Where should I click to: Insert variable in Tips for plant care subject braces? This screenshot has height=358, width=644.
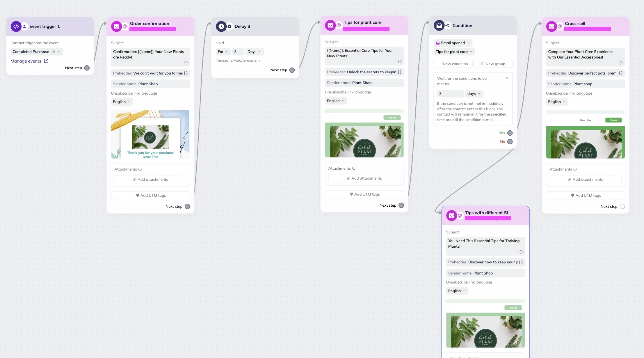400,62
